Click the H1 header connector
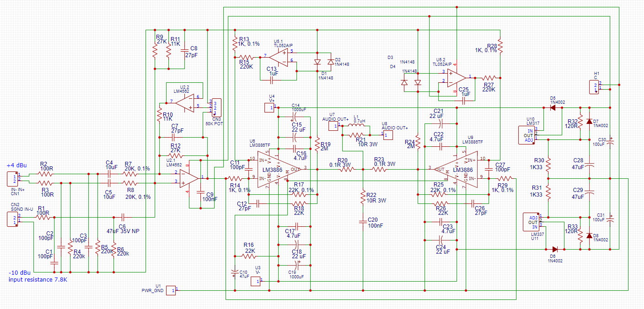The height and width of the screenshot is (309, 644). point(595,86)
